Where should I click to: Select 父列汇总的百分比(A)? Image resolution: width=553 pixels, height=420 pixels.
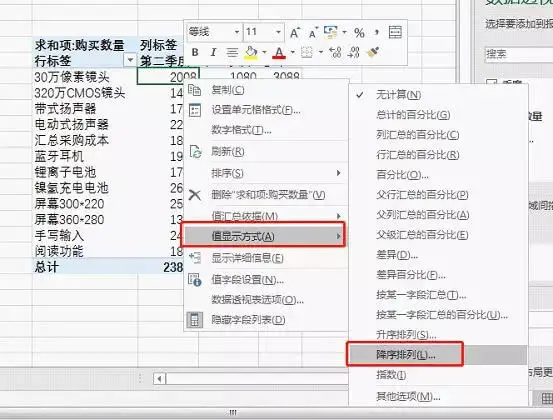(438, 215)
